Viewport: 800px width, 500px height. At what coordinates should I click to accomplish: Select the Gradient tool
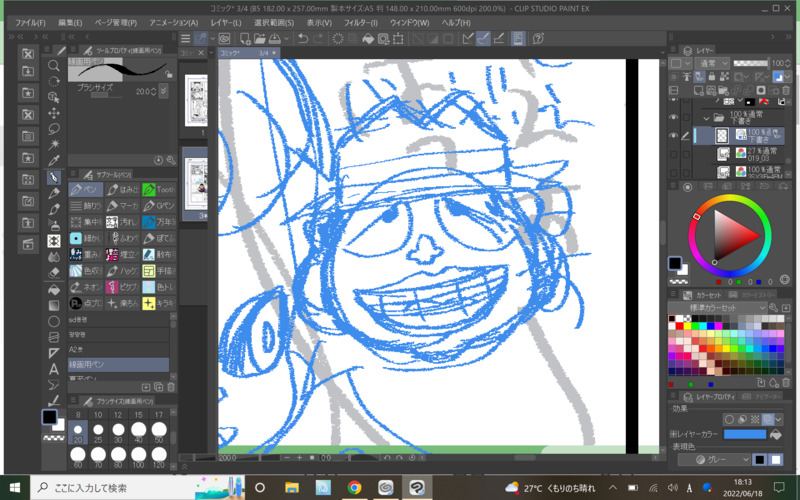54,305
